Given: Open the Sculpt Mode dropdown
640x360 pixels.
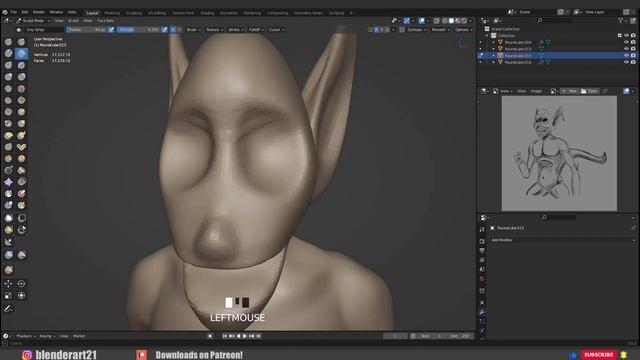Looking at the screenshot, I should pos(33,20).
